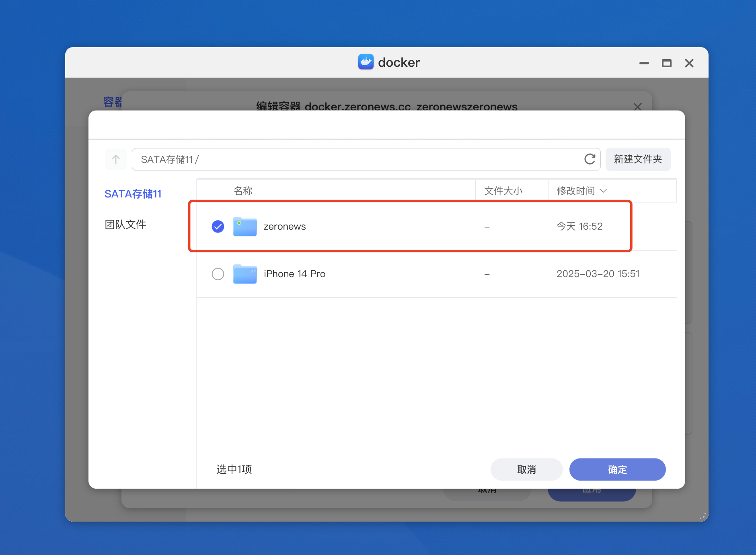Refresh the folder list

(590, 159)
